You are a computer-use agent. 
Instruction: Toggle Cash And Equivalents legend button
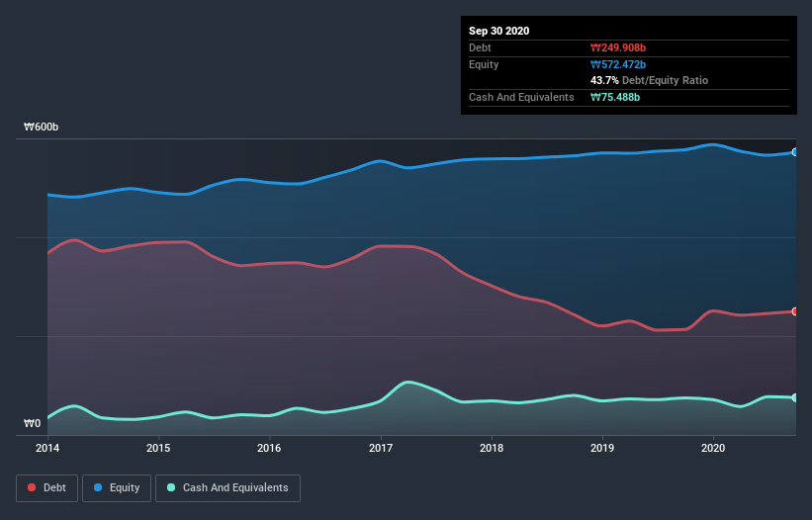(227, 488)
